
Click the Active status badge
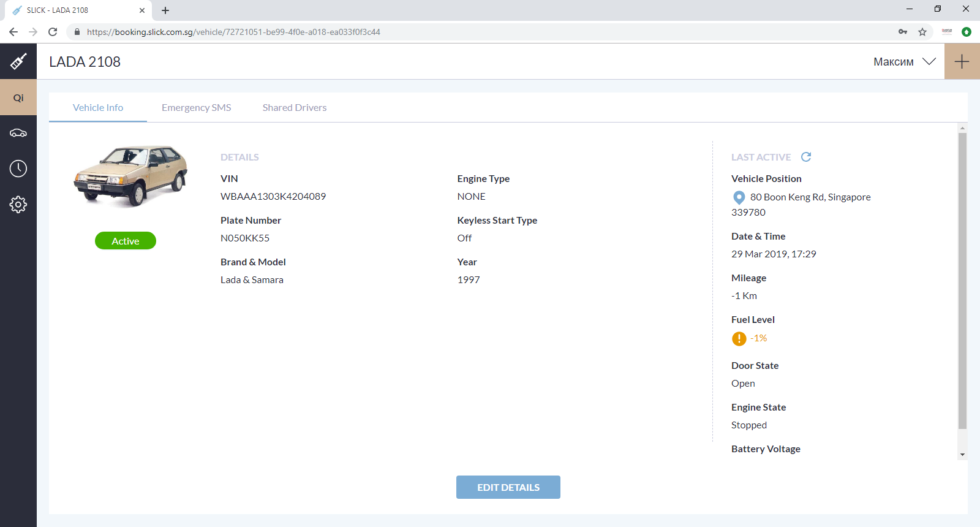(x=126, y=241)
